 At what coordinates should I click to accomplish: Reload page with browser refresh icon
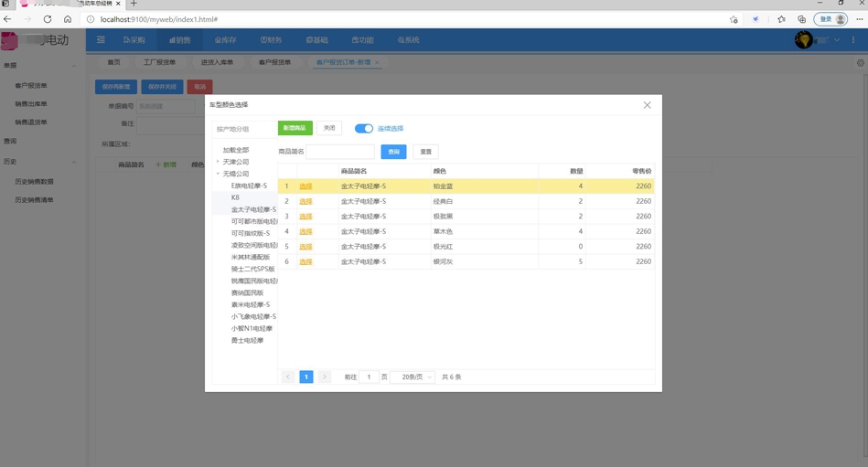pos(48,19)
